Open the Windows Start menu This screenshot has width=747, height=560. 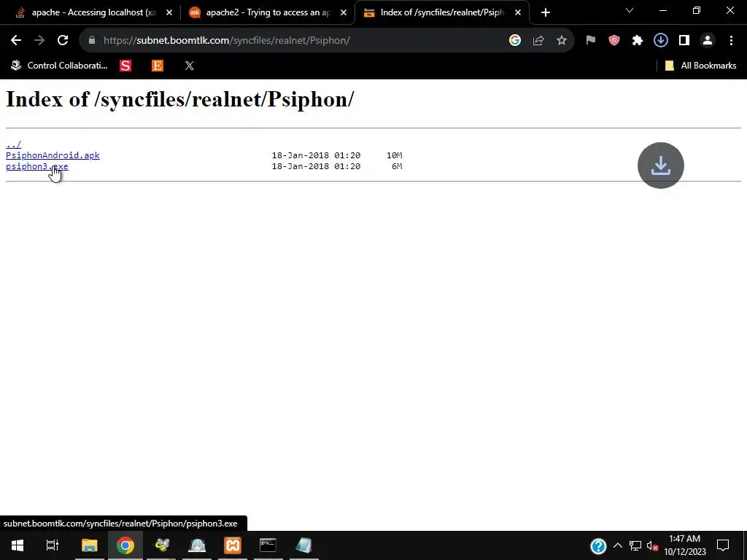[18, 545]
